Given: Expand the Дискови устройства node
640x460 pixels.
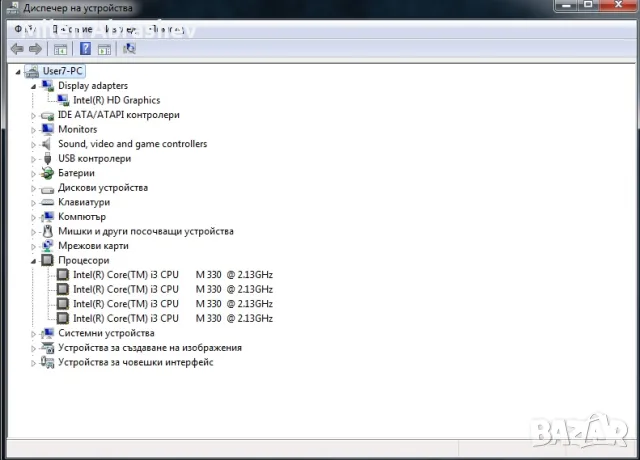Looking at the screenshot, I should coord(33,189).
